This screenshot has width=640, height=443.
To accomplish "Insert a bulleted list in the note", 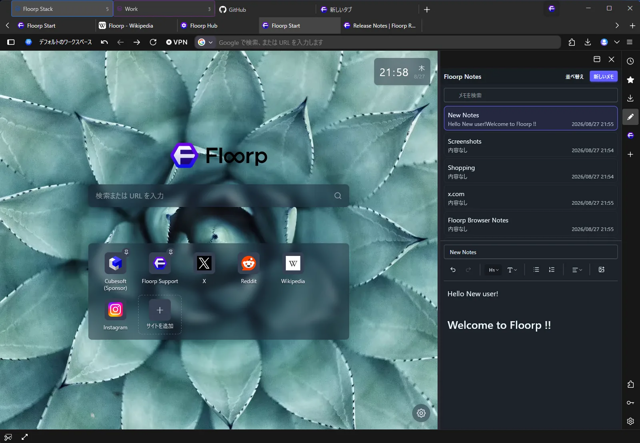I will (536, 269).
